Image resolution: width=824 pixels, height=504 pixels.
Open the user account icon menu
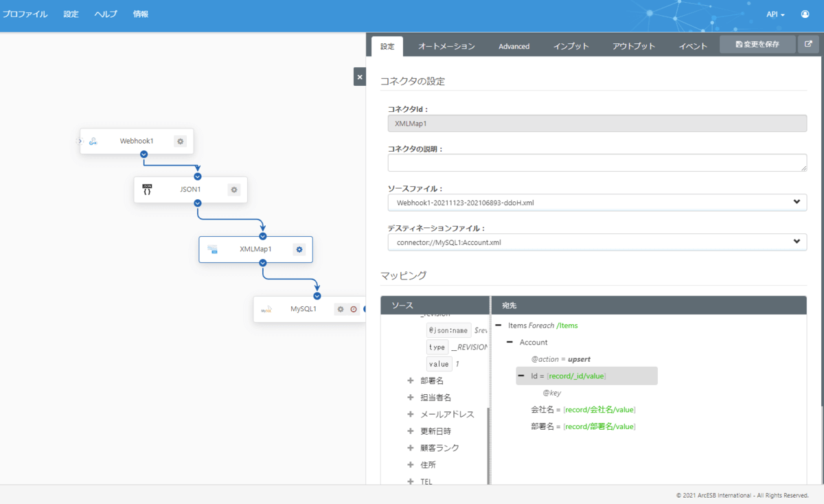[805, 14]
